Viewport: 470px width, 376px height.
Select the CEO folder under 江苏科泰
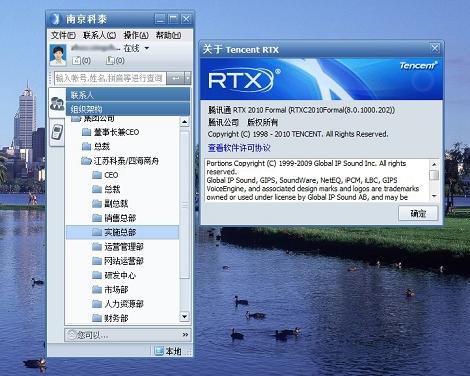[105, 175]
